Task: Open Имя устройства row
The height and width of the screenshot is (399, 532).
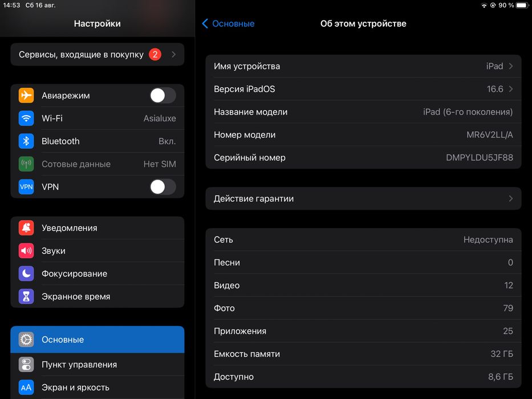Action: point(363,66)
